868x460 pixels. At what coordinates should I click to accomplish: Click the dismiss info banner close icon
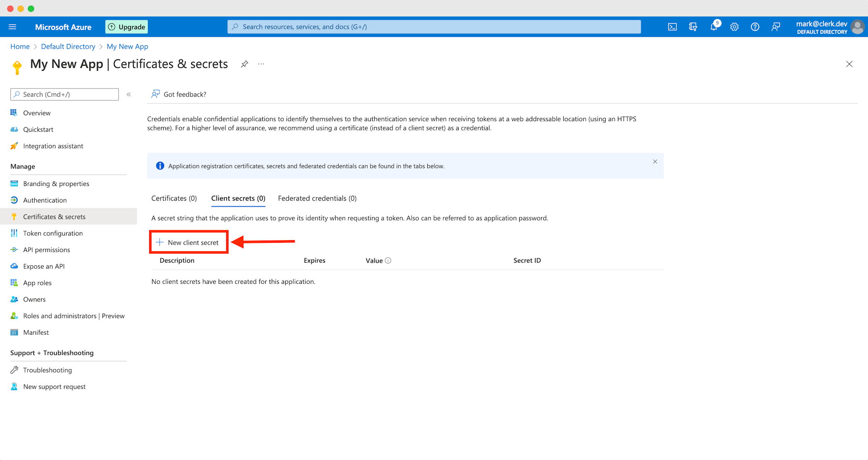point(655,161)
